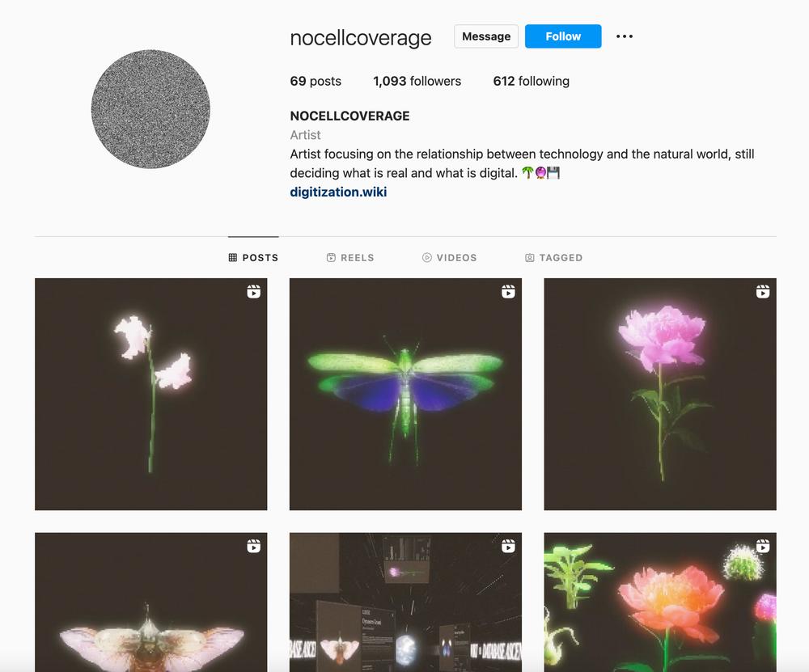The image size is (809, 672).
Task: Switch to the Tagged tab
Action: (x=553, y=257)
